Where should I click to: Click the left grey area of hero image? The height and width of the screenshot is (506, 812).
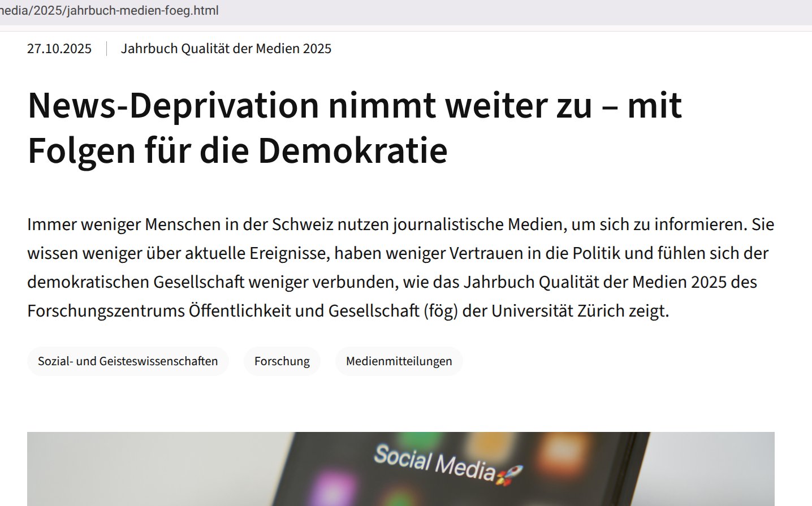[x=141, y=469]
